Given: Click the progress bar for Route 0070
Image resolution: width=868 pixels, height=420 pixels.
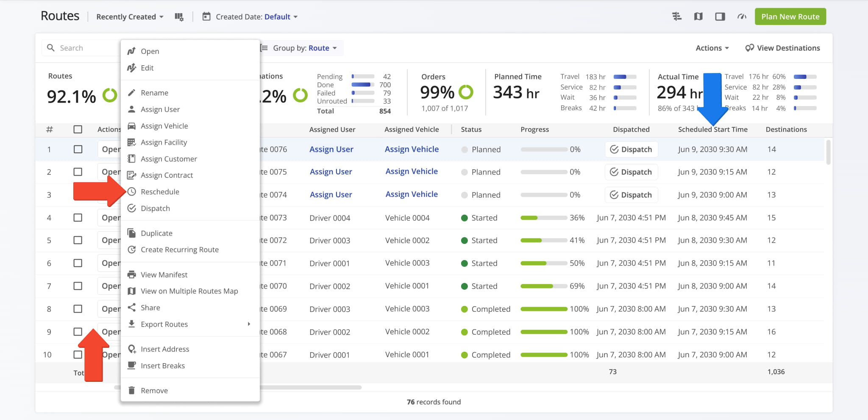Looking at the screenshot, I should pyautogui.click(x=544, y=286).
